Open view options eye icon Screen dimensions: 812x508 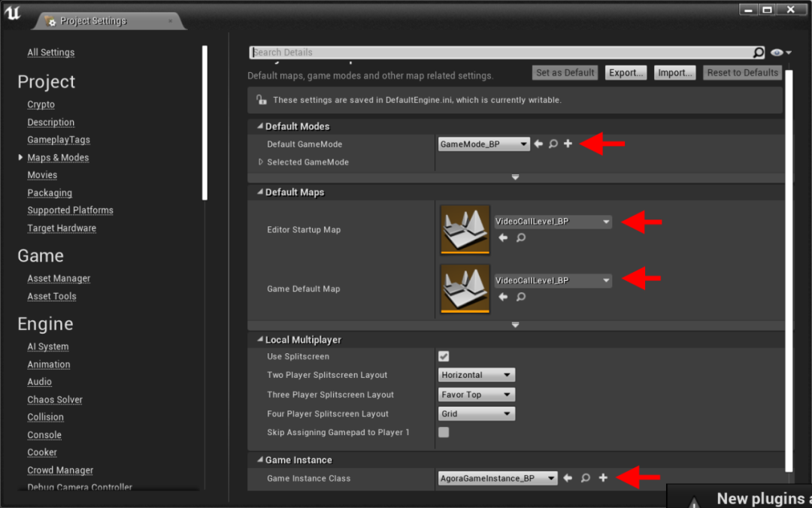(780, 53)
